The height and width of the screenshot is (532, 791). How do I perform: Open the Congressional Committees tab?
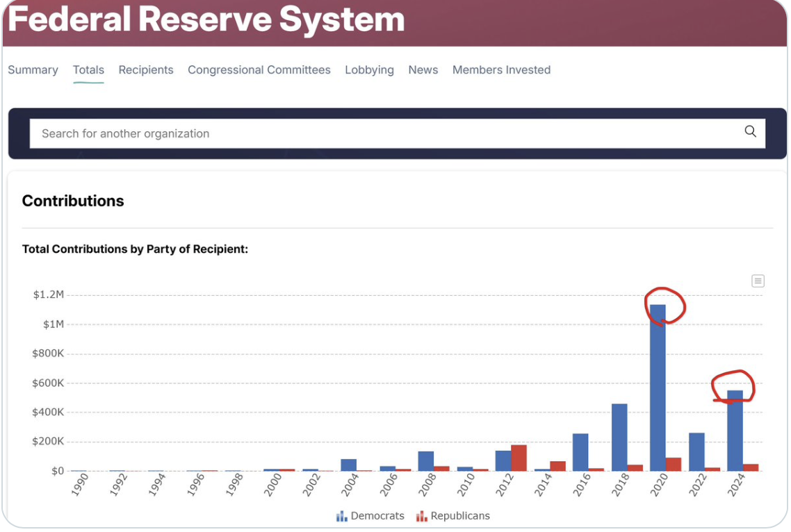259,70
